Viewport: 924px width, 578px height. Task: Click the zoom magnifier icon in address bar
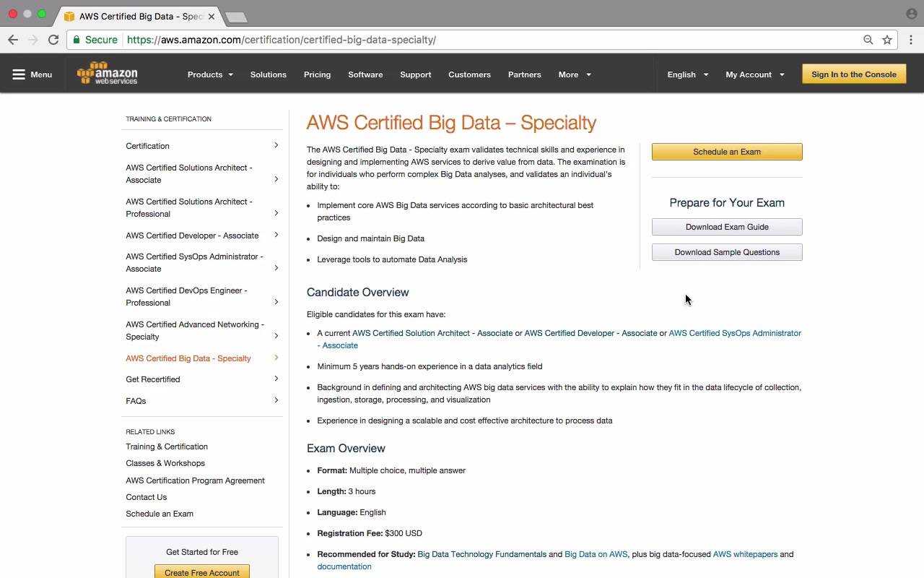(868, 40)
